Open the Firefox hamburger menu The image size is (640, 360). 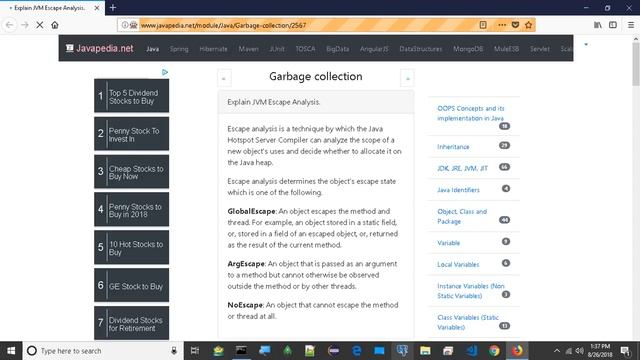631,25
